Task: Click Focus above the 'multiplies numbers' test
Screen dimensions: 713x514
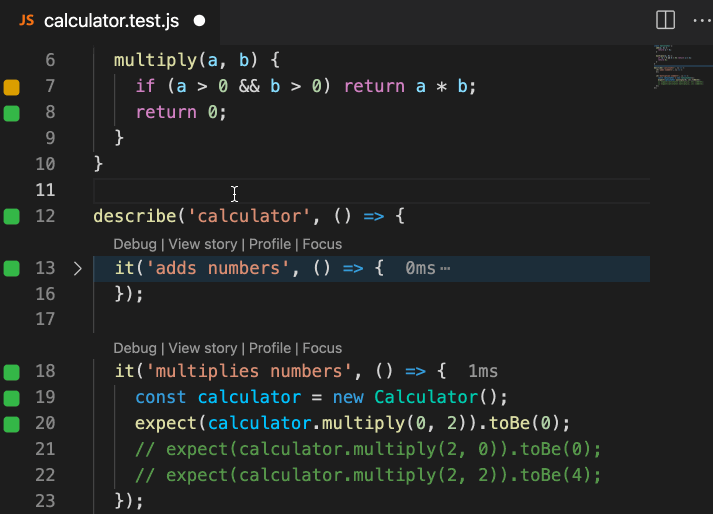Action: coord(322,348)
